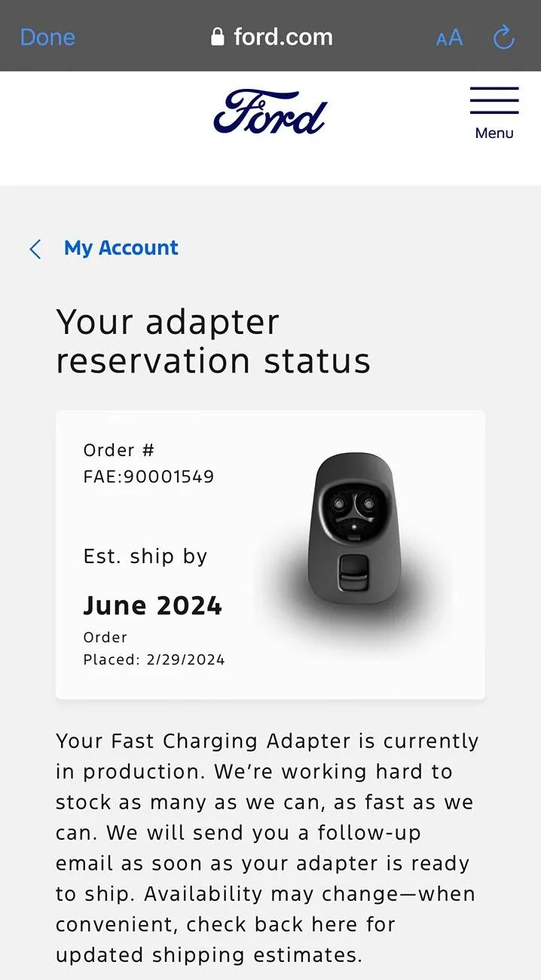This screenshot has width=541, height=980.
Task: Open the My Account link
Action: (121, 248)
